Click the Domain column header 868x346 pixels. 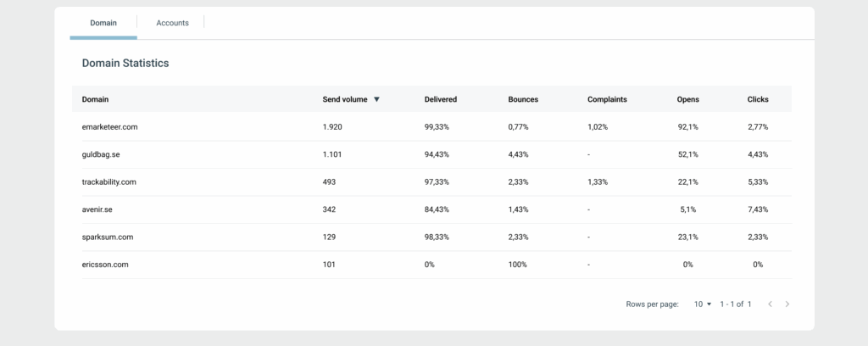point(95,99)
